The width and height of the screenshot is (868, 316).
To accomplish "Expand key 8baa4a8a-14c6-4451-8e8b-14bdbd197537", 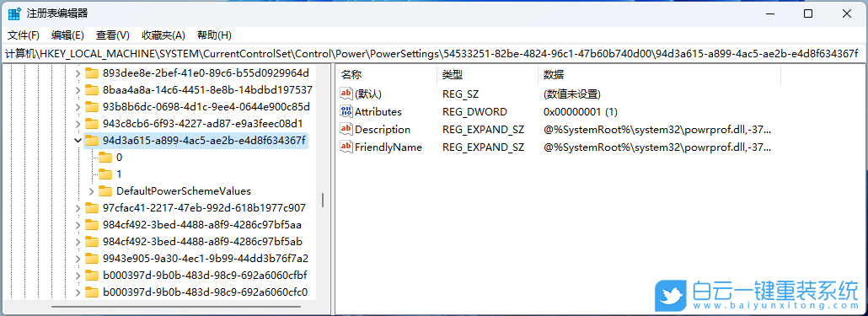I will click(78, 89).
